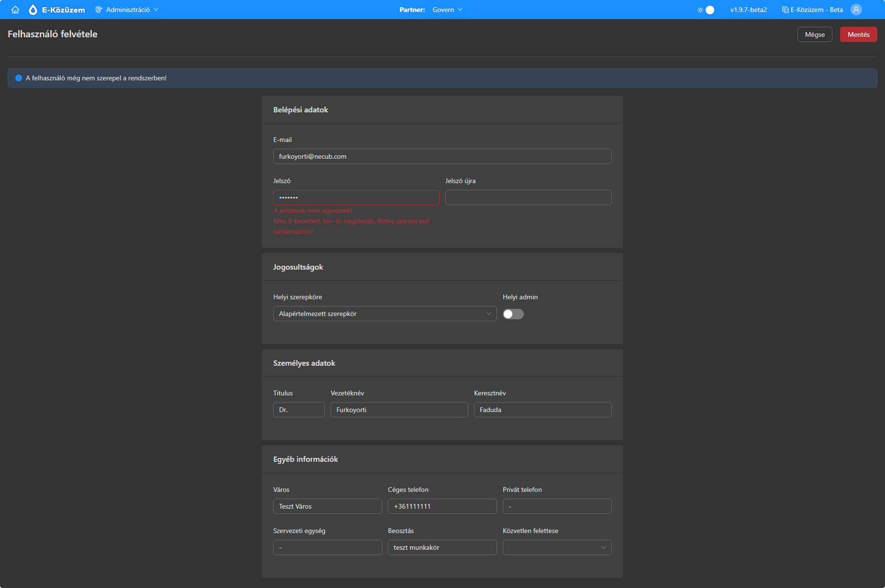Open the Adminisztráció menu

(127, 10)
